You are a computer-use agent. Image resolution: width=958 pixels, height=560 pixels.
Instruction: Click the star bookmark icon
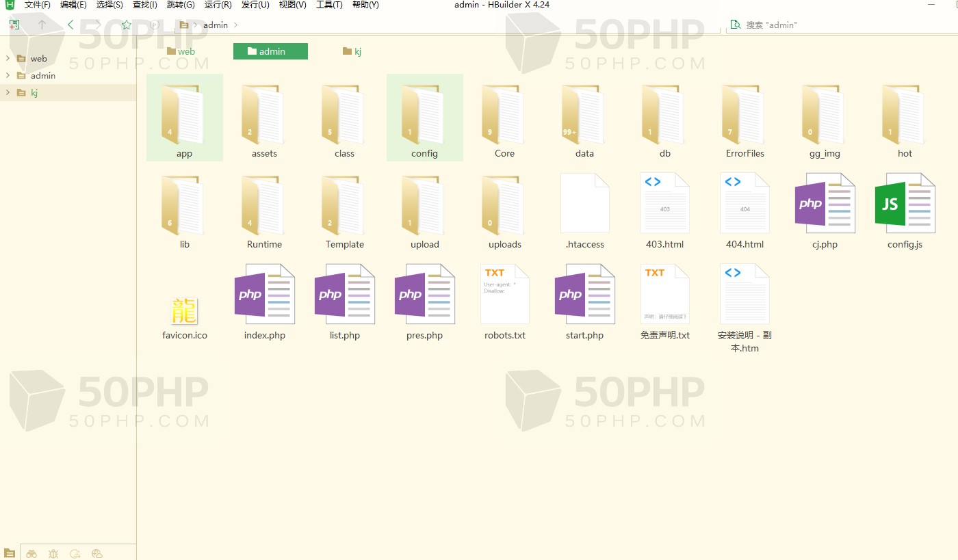[x=126, y=25]
